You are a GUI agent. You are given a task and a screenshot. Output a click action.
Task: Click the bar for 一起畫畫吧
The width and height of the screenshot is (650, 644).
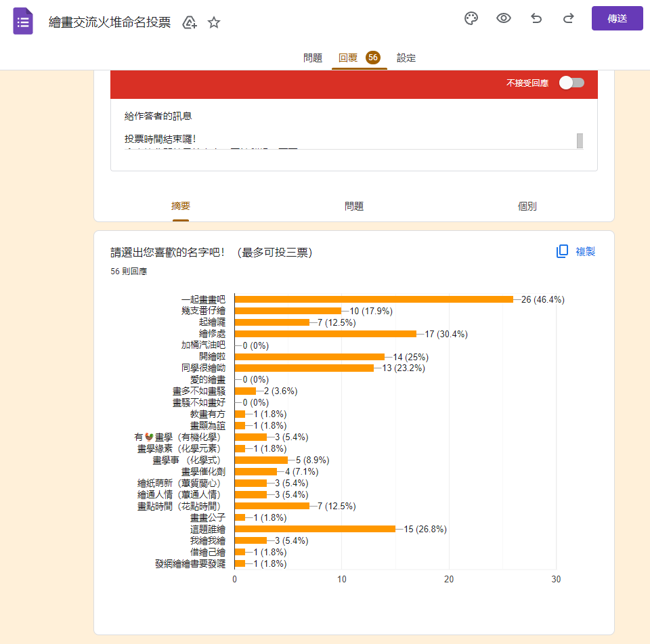coord(372,299)
